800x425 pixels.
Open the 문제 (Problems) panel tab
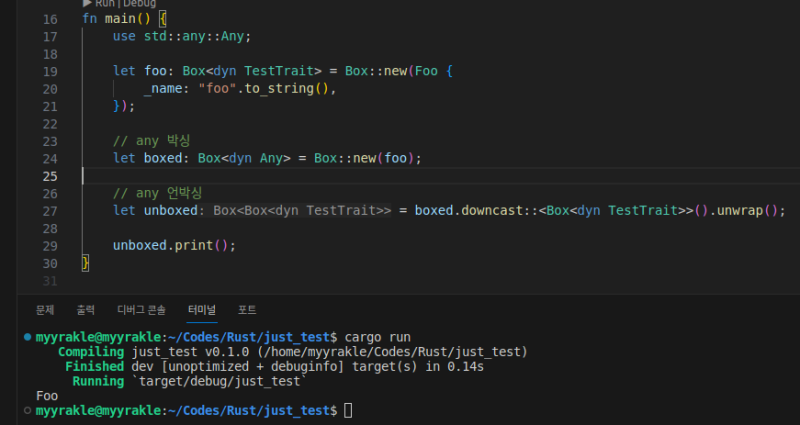[x=45, y=310]
